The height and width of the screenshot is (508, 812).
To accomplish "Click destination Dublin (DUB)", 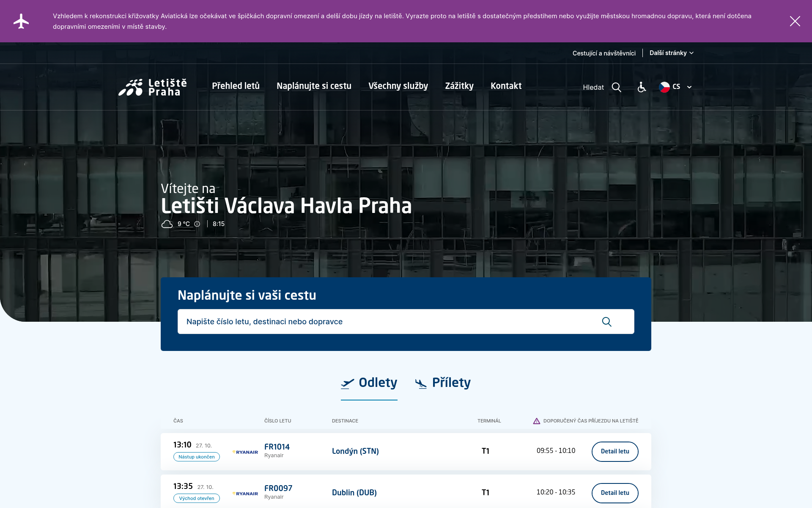I will 354,493.
